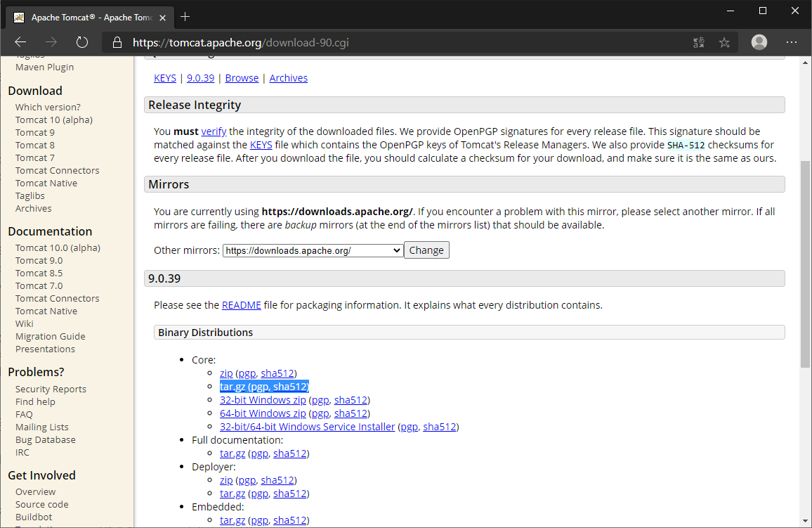Viewport: 812px width, 528px height.
Task: Open Taglibs under the Download sidebar section
Action: point(30,196)
